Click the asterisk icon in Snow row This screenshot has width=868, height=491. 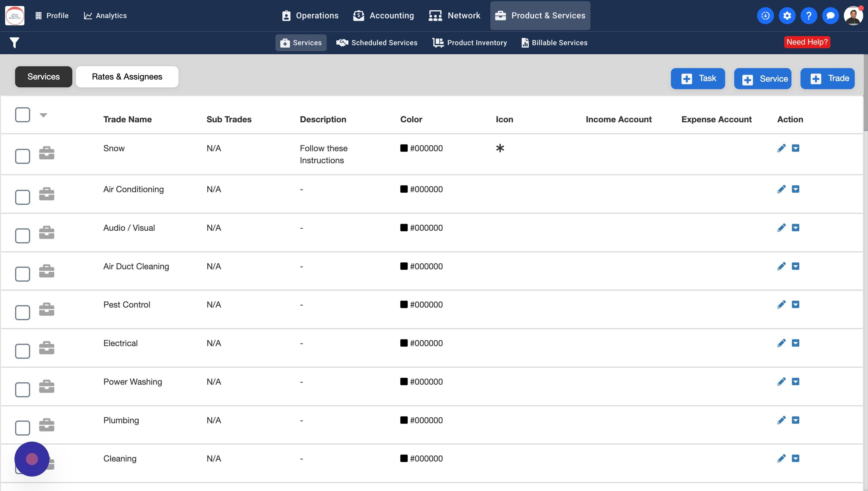coord(500,149)
